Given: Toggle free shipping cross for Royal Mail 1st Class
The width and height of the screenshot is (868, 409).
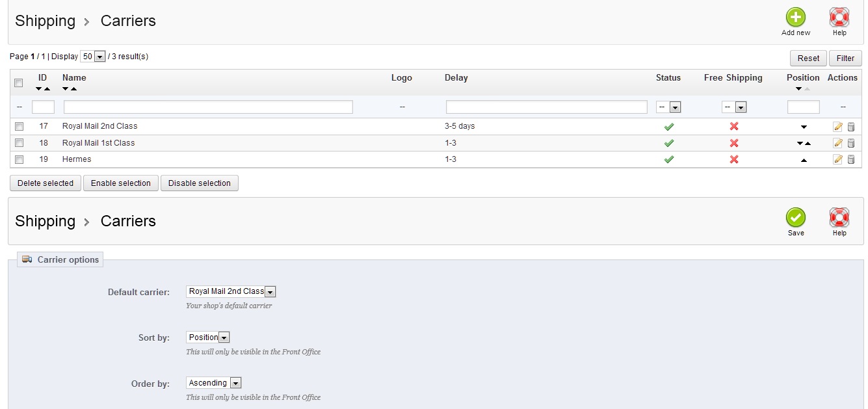Looking at the screenshot, I should coord(734,143).
